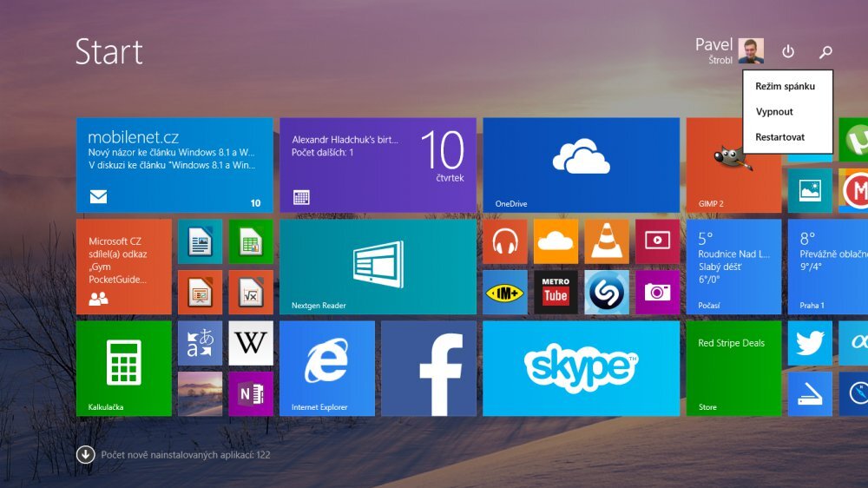This screenshot has width=868, height=488.
Task: Open the Pavel Štrobl account menu
Action: (x=729, y=50)
